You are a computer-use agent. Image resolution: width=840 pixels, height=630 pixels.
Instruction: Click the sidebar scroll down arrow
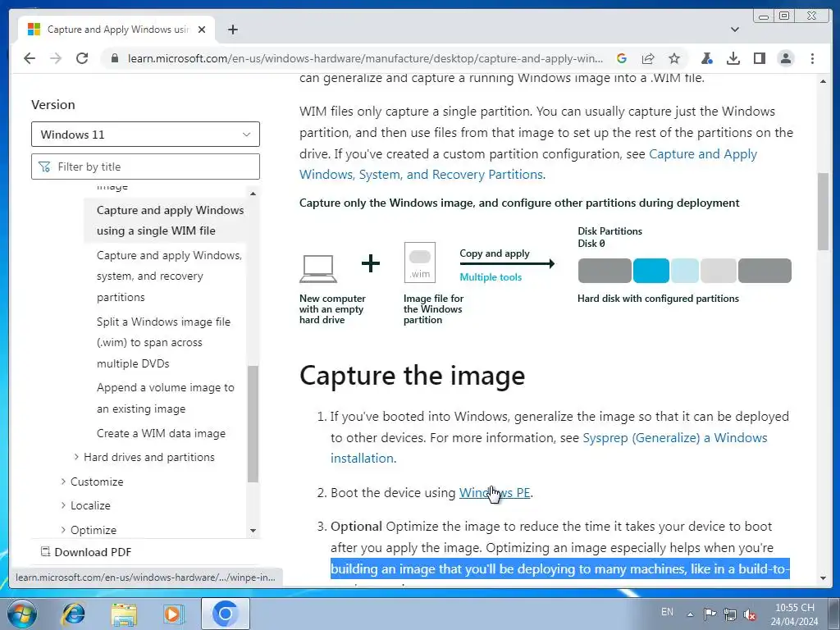tap(253, 531)
